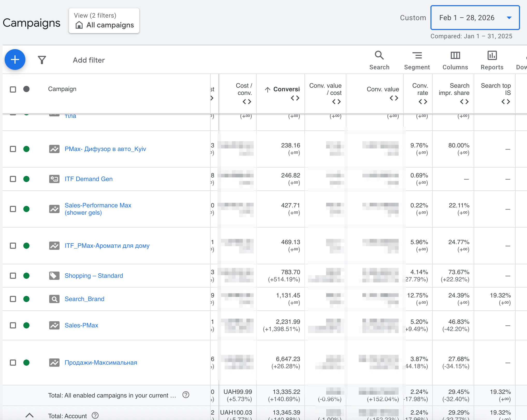This screenshot has height=420, width=527.
Task: Collapse the totals section with the up chevron
Action: click(30, 415)
